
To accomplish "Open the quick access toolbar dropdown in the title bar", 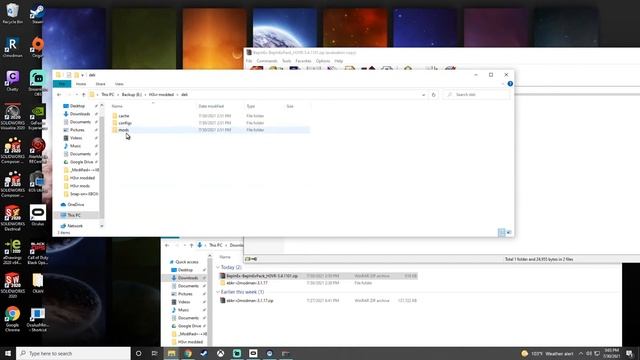I will click(83, 75).
